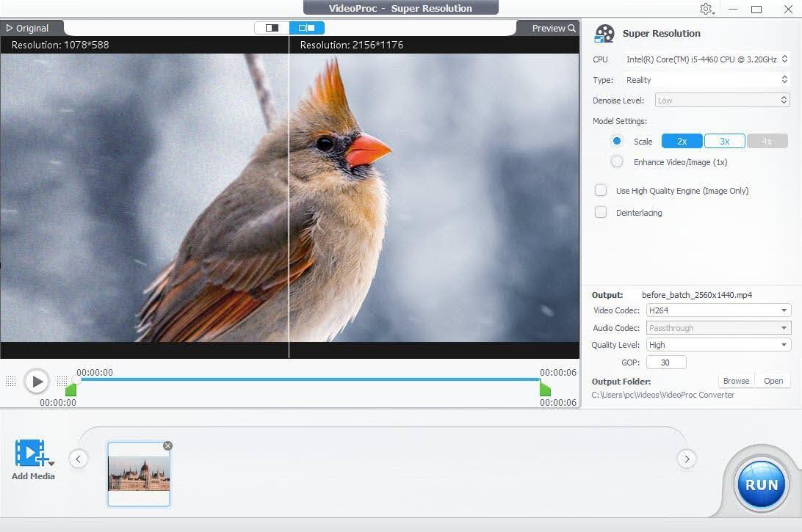
Task: Switch to split side-by-side comparison view
Action: click(x=307, y=28)
